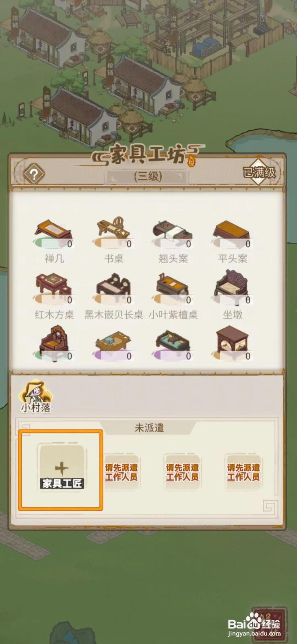Tap first 请先派遣工作人员 slot
The width and height of the screenshot is (297, 644).
coord(121,473)
